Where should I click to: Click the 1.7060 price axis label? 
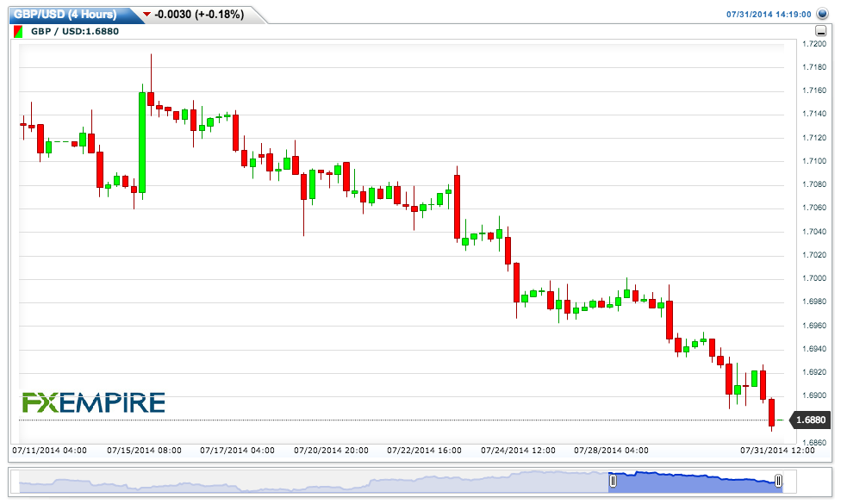point(814,208)
